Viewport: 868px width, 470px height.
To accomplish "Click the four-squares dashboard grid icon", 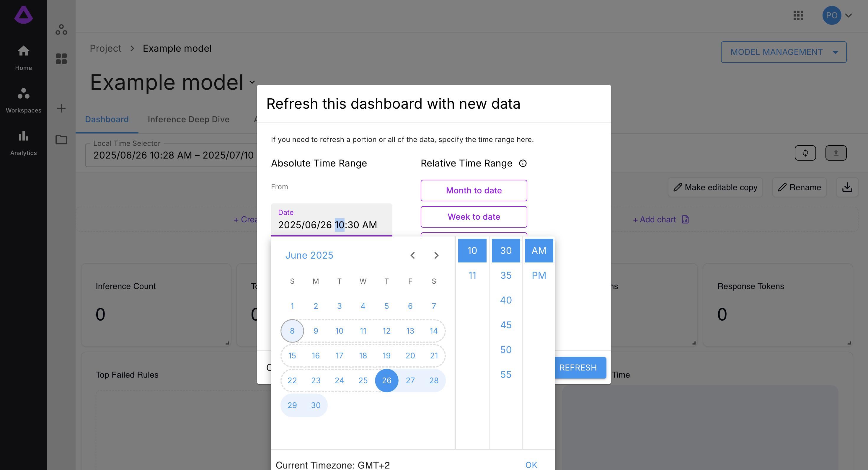I will [x=61, y=59].
